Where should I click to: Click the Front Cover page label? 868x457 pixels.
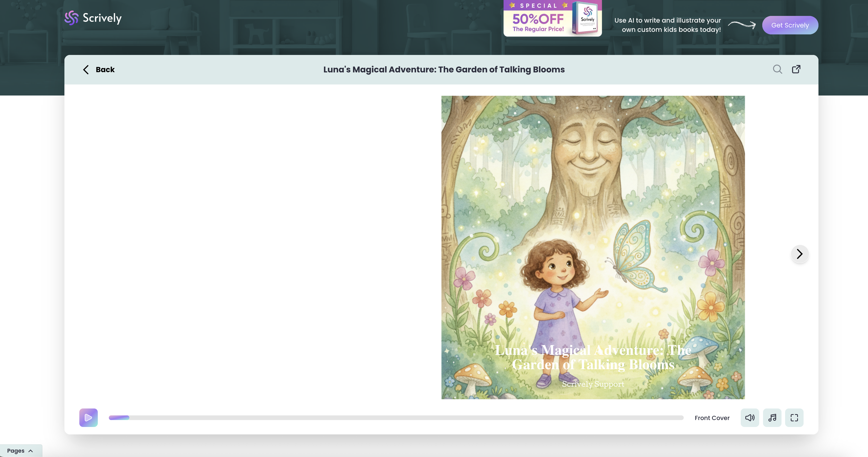(x=712, y=417)
